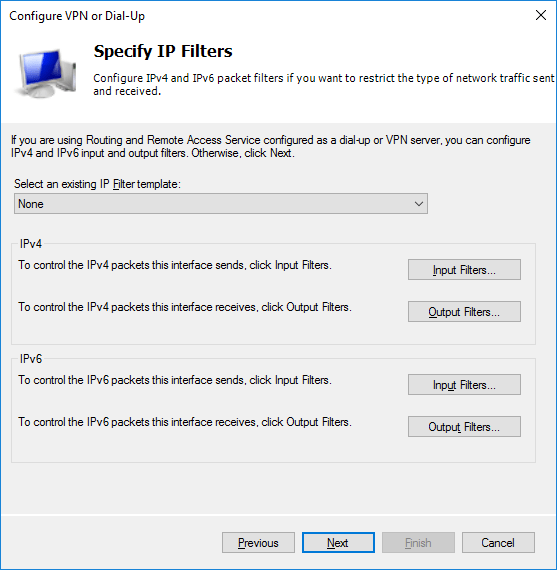This screenshot has height=570, width=557.
Task: Click the greyed-out Finish button
Action: [418, 543]
